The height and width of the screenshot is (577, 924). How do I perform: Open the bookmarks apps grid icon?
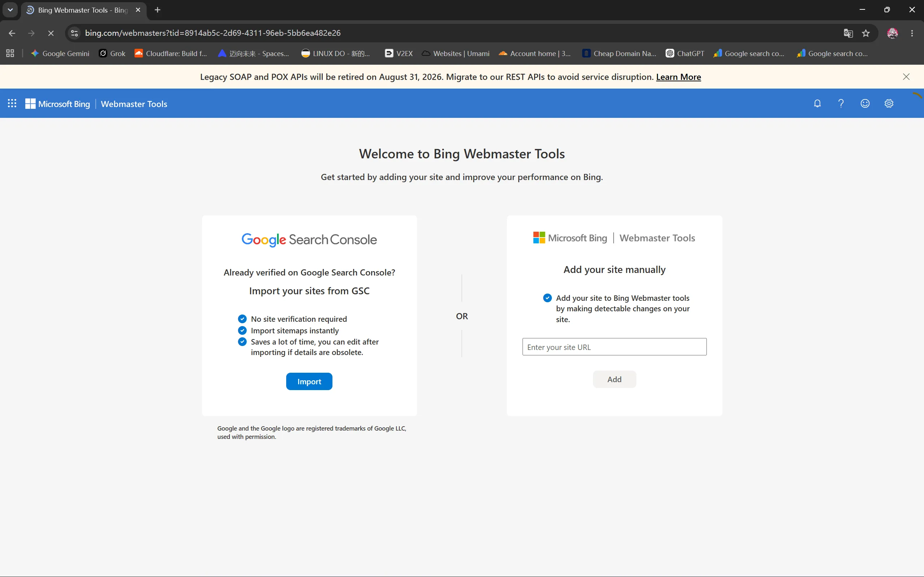click(10, 54)
